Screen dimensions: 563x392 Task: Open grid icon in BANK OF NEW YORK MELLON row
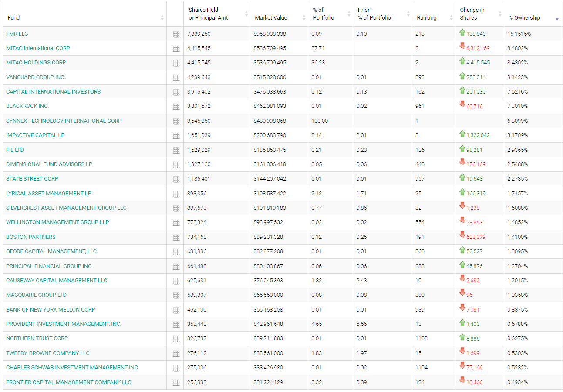tap(176, 310)
